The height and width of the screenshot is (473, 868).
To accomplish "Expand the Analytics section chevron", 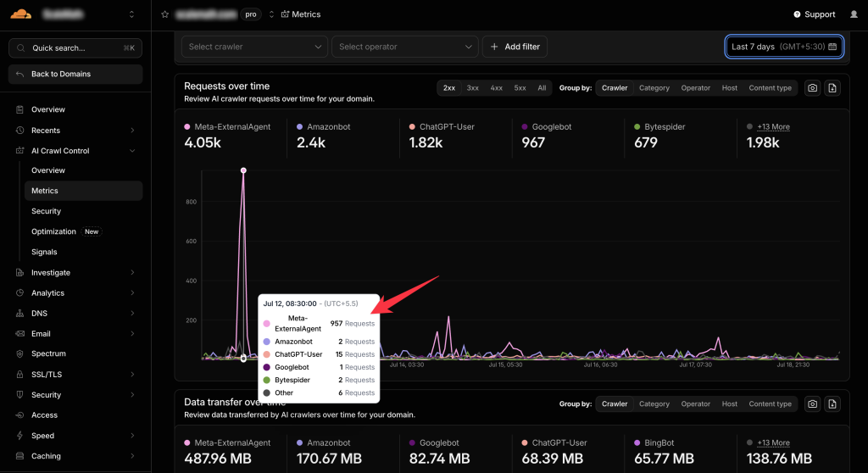I will (132, 293).
